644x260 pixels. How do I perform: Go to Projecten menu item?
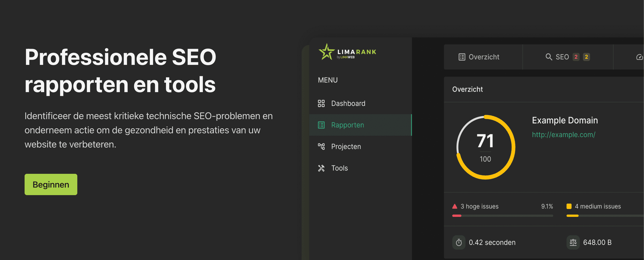[x=361, y=147]
